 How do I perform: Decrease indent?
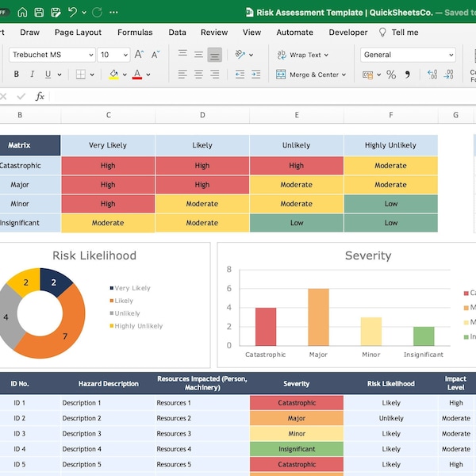click(x=240, y=75)
